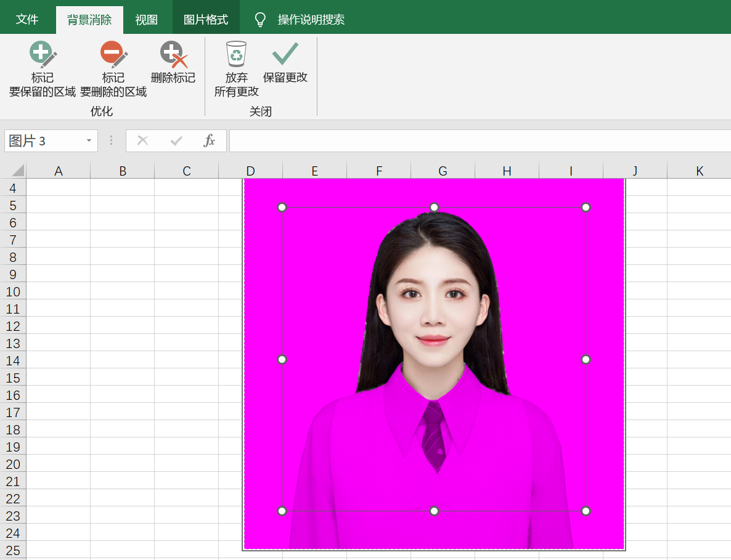Image resolution: width=731 pixels, height=560 pixels.
Task: Select column K header
Action: (x=700, y=171)
